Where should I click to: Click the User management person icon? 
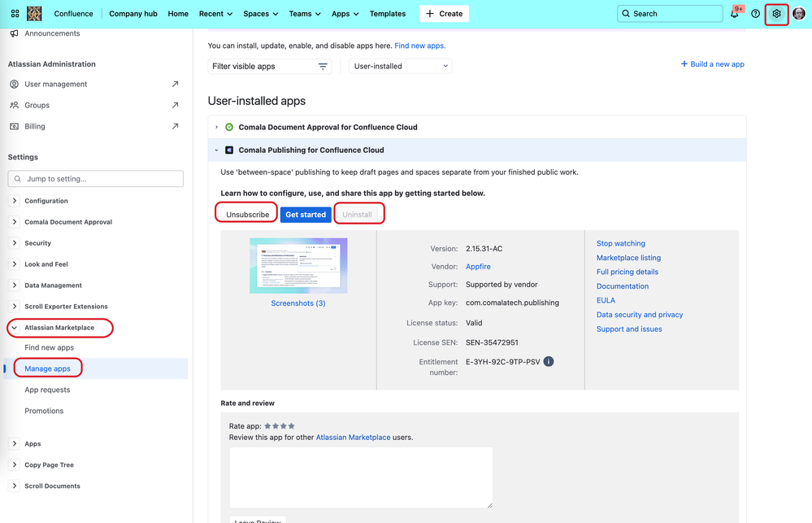tap(15, 84)
